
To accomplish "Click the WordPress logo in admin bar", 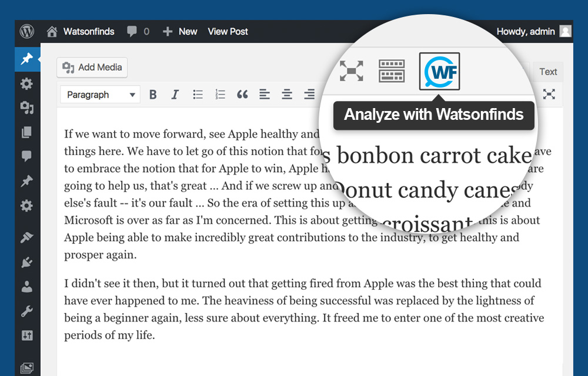I will 27,32.
